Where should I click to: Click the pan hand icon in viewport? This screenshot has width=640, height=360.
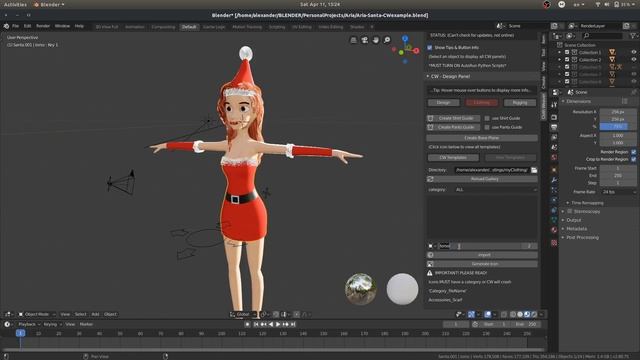[376, 40]
